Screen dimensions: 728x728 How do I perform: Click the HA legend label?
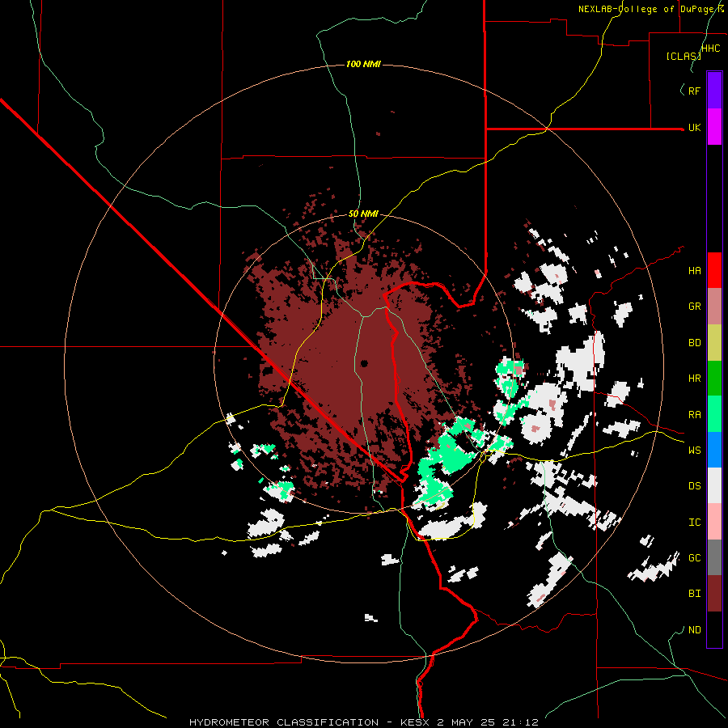tap(694, 270)
